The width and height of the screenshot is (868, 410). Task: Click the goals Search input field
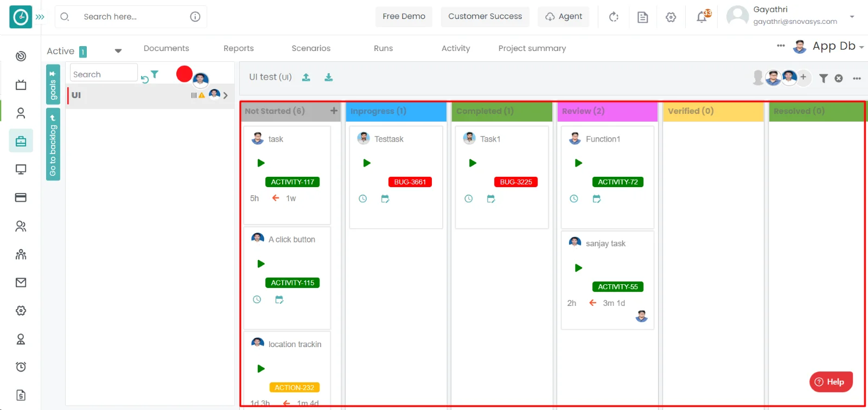pos(103,74)
